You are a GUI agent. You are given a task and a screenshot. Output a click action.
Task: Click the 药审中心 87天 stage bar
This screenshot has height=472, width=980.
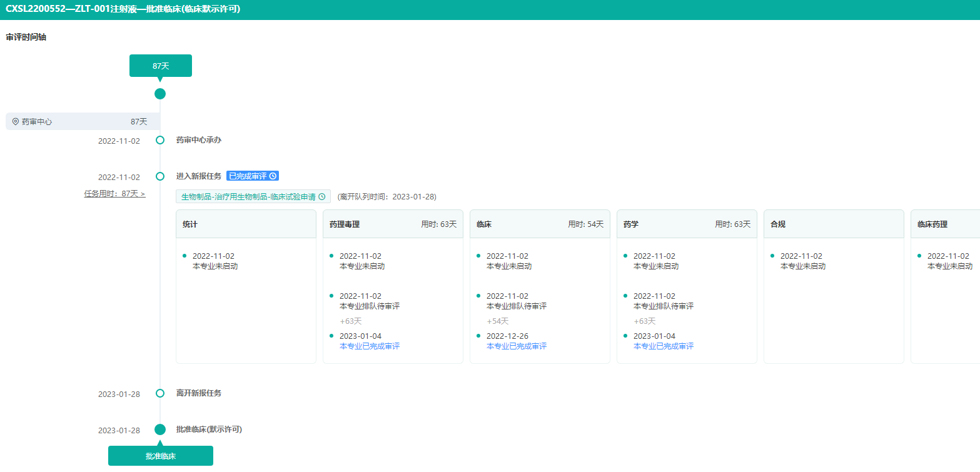83,122
